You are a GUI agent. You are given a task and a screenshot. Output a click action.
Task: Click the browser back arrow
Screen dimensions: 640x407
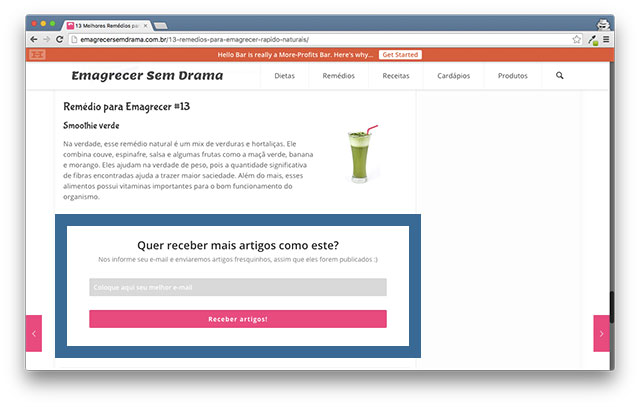pos(34,39)
